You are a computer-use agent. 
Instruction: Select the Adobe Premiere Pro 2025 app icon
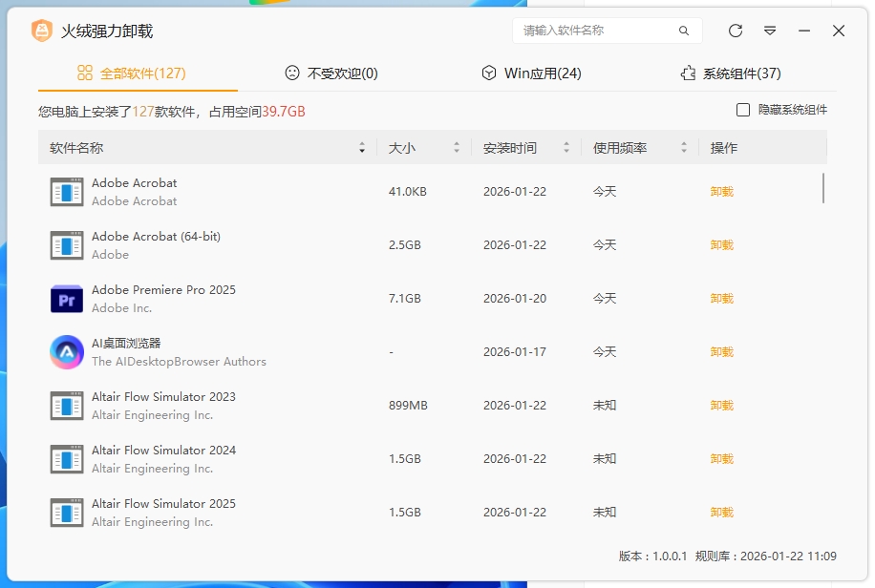point(66,298)
